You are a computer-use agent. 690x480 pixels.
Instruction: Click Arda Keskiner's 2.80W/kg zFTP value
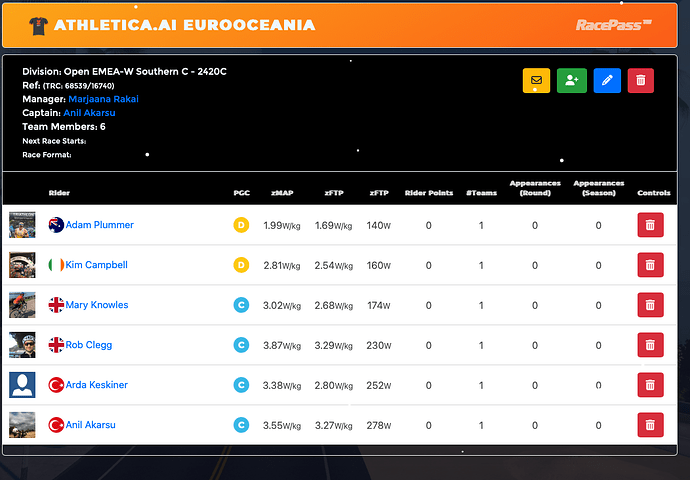pyautogui.click(x=334, y=385)
